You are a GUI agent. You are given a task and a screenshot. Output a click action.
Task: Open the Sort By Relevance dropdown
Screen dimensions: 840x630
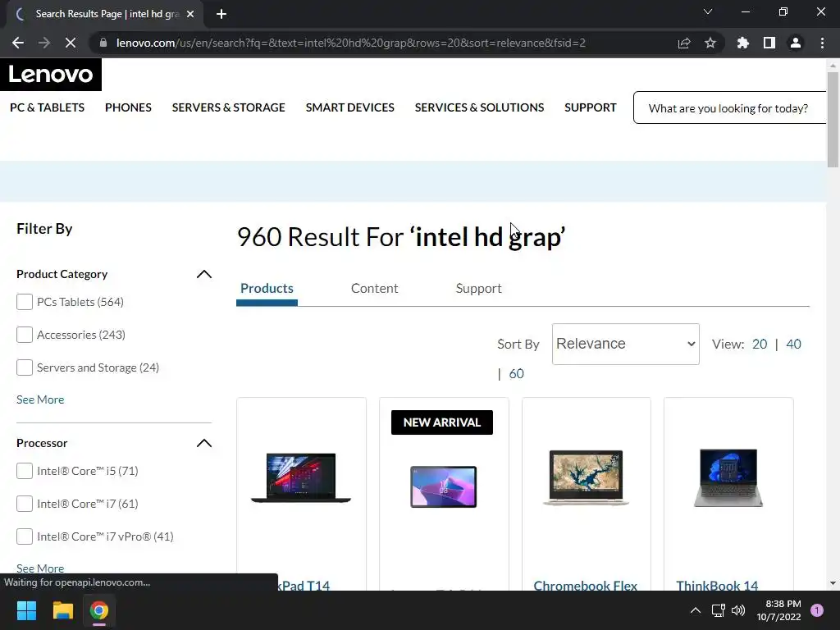625,344
